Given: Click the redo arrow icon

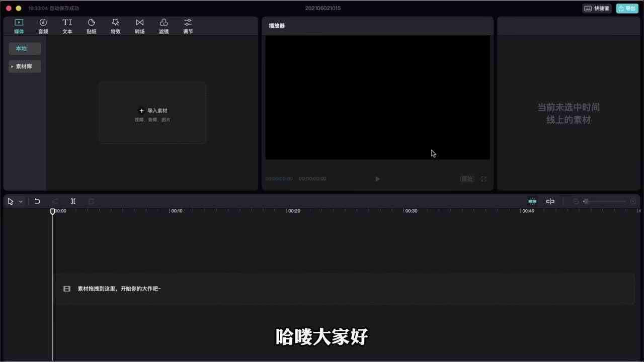Looking at the screenshot, I should click(55, 201).
